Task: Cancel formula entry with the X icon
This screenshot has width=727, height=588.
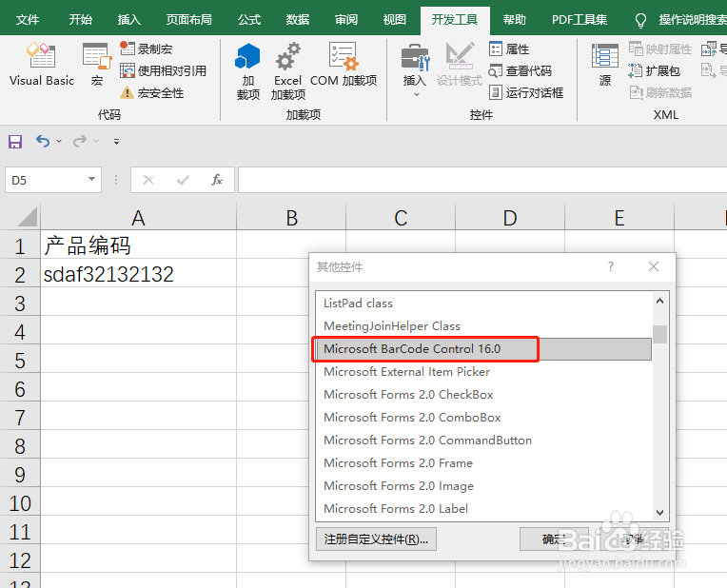Action: 148,180
